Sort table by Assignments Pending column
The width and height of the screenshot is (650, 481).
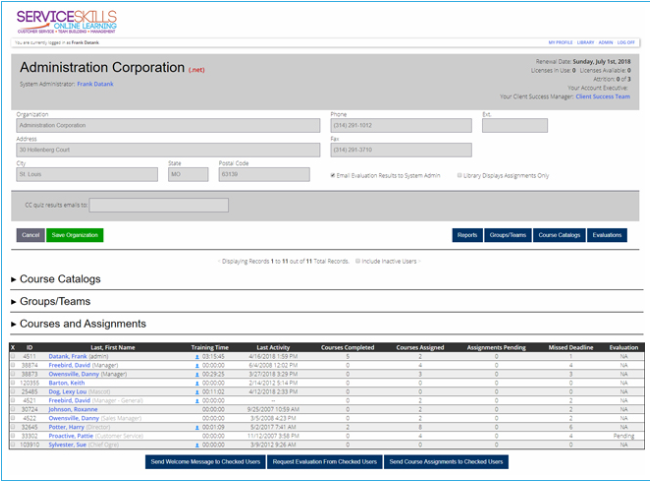pos(496,347)
